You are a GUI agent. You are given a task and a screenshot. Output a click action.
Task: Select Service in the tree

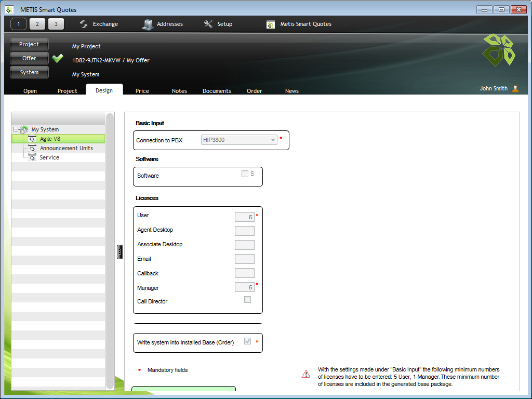[49, 157]
